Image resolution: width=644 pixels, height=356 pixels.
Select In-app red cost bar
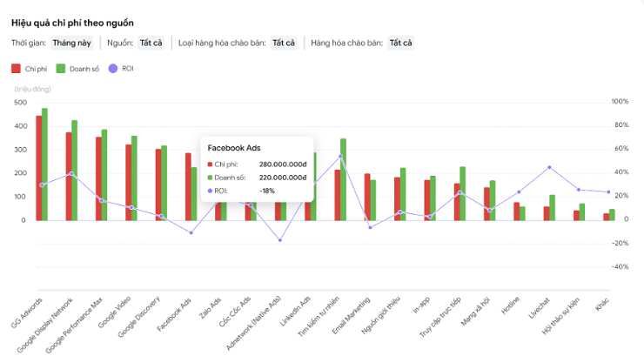427,200
